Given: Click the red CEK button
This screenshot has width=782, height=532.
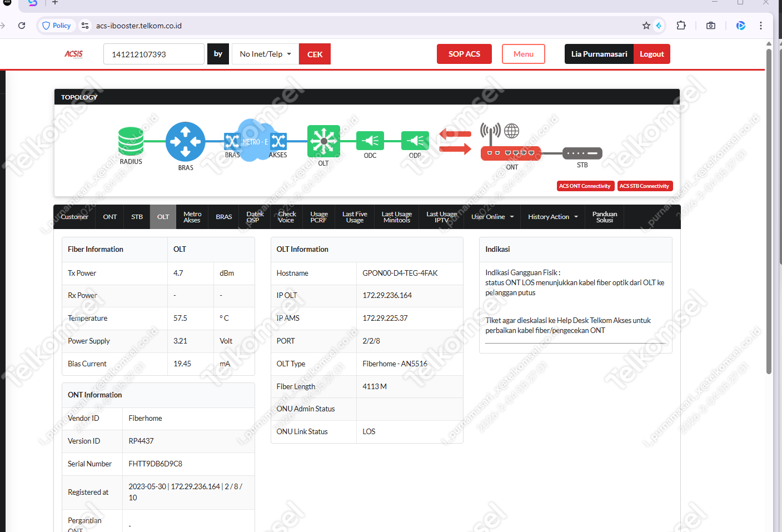Looking at the screenshot, I should coord(315,54).
